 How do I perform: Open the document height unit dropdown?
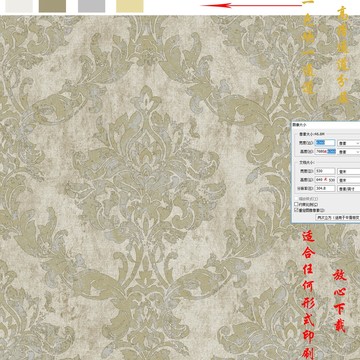[x=349, y=180]
